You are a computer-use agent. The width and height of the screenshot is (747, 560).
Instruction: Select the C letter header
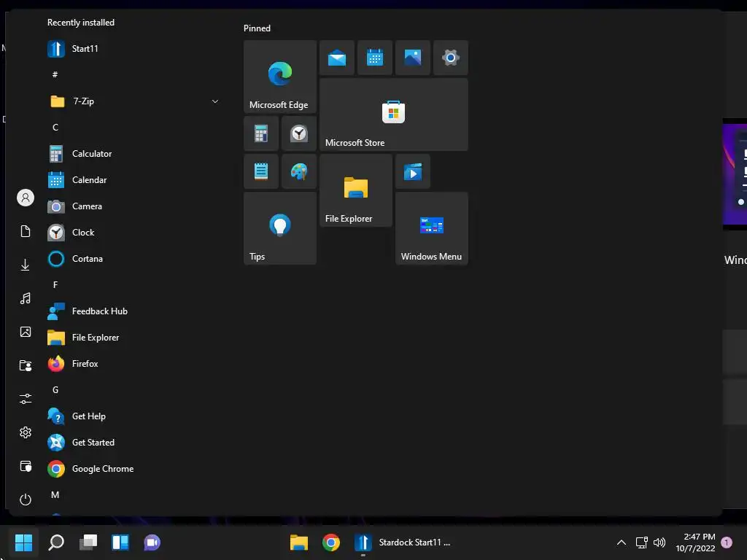click(55, 127)
